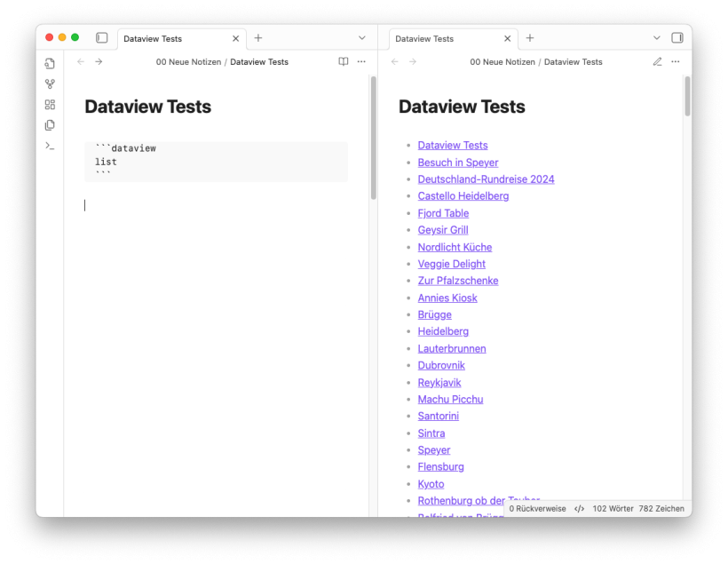This screenshot has height=564, width=728.
Task: Click the 102 Wörter word count
Action: pos(613,509)
